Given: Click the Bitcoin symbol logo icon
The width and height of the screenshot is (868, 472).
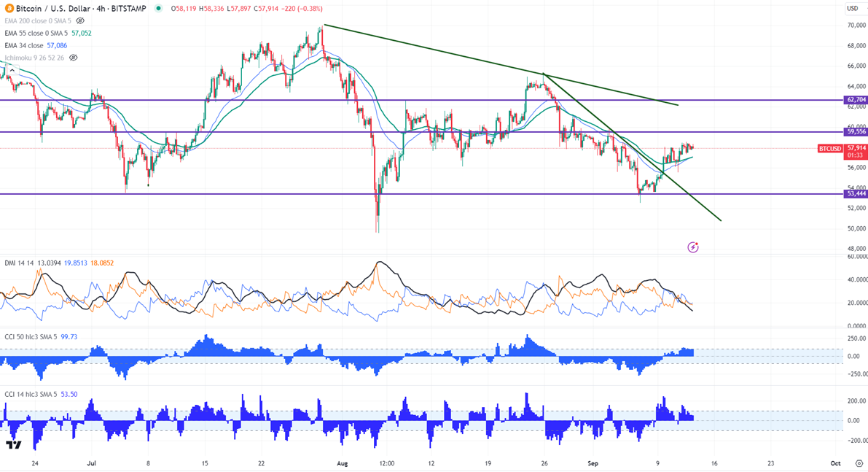Looking at the screenshot, I should (9, 9).
